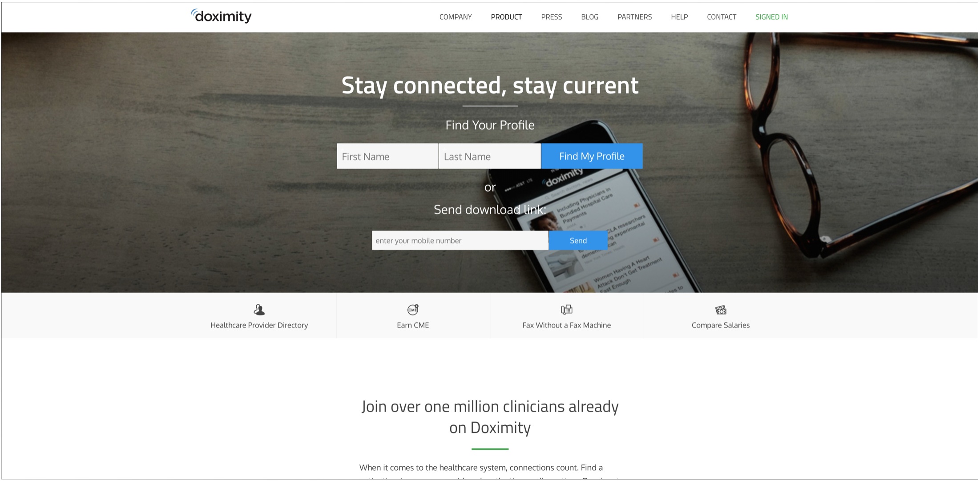
Task: Open the Company menu item
Action: click(455, 17)
